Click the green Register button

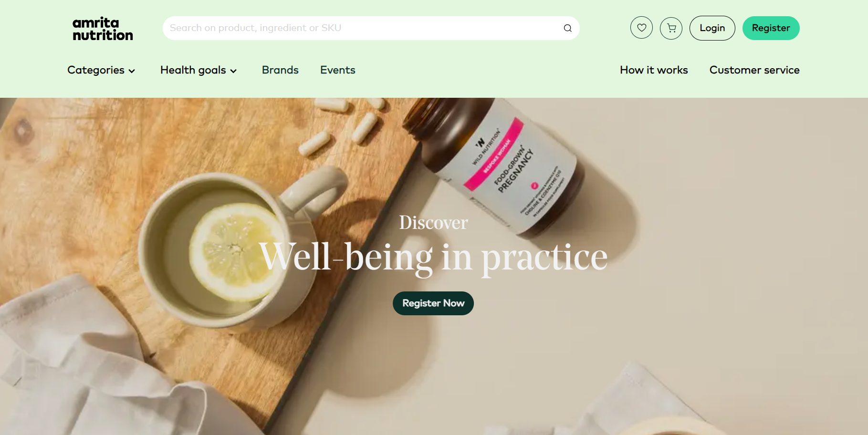click(x=771, y=28)
